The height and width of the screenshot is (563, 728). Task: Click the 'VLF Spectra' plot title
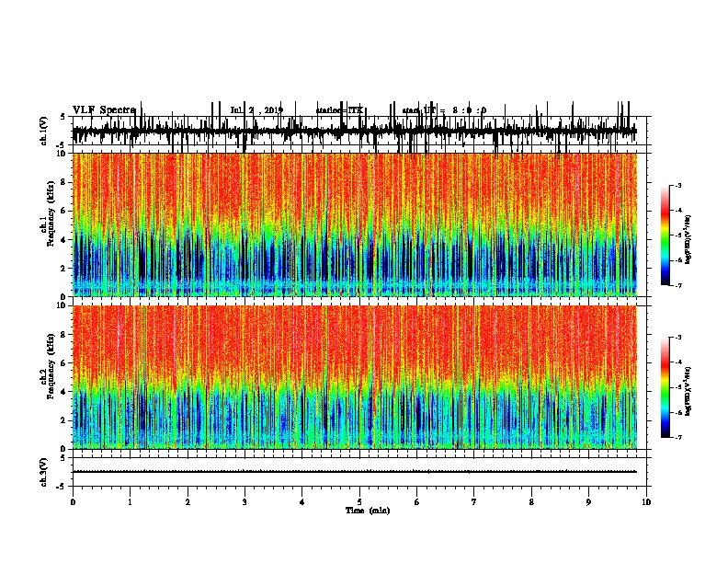[x=104, y=110]
